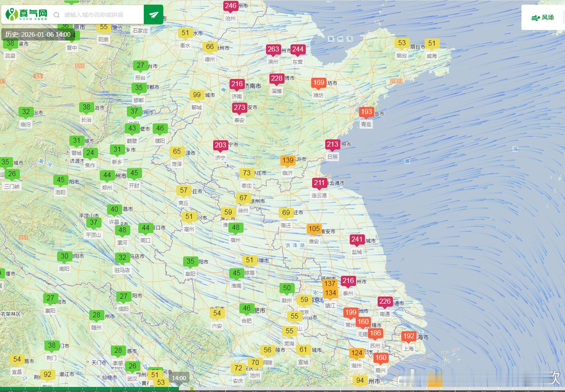This screenshot has width=565, height=392.
Task: Click the paper plane search button
Action: point(154,15)
